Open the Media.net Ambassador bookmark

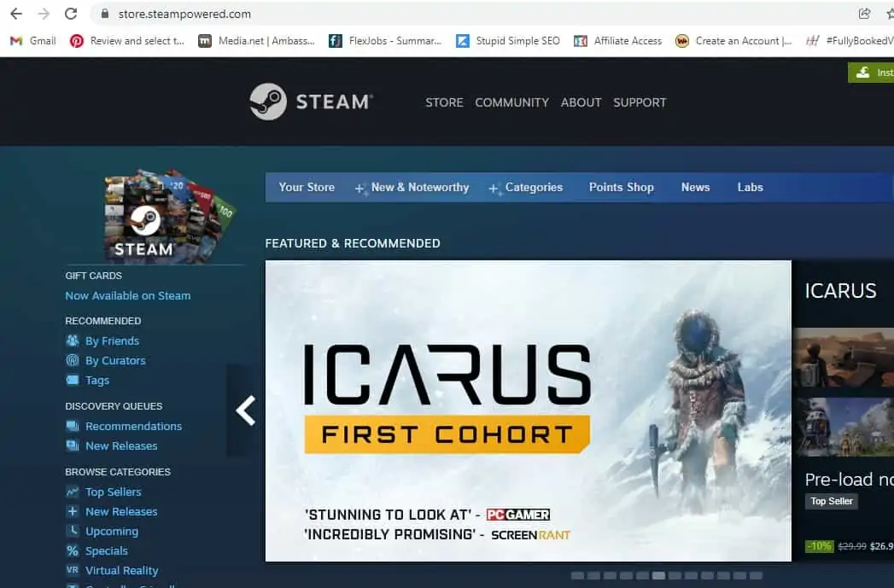pos(256,41)
